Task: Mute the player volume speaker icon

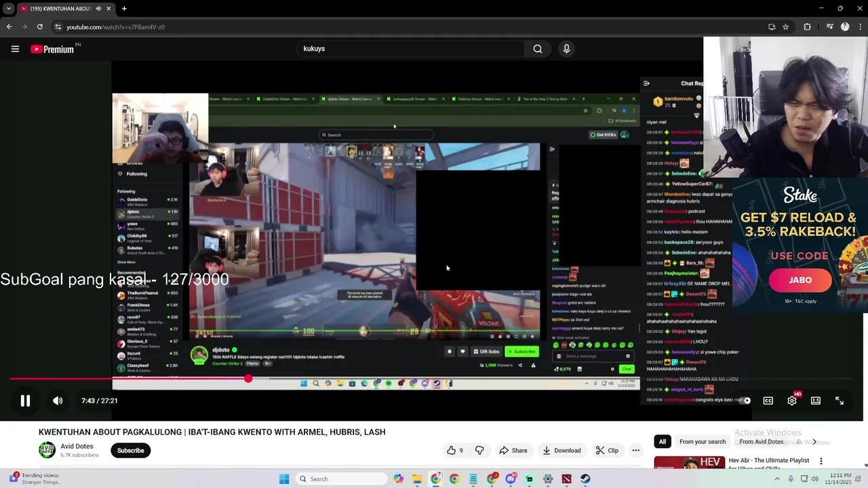Action: click(58, 401)
